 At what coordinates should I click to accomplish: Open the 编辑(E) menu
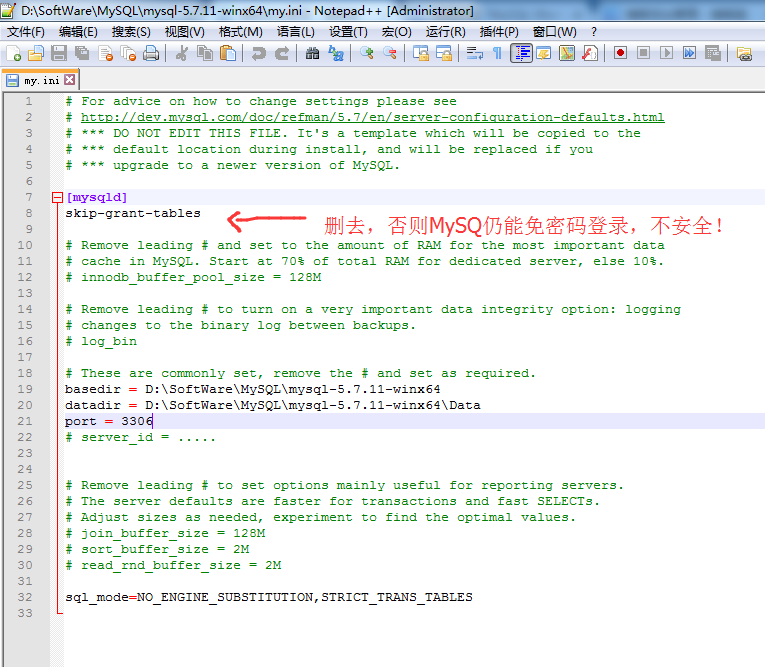pos(78,32)
